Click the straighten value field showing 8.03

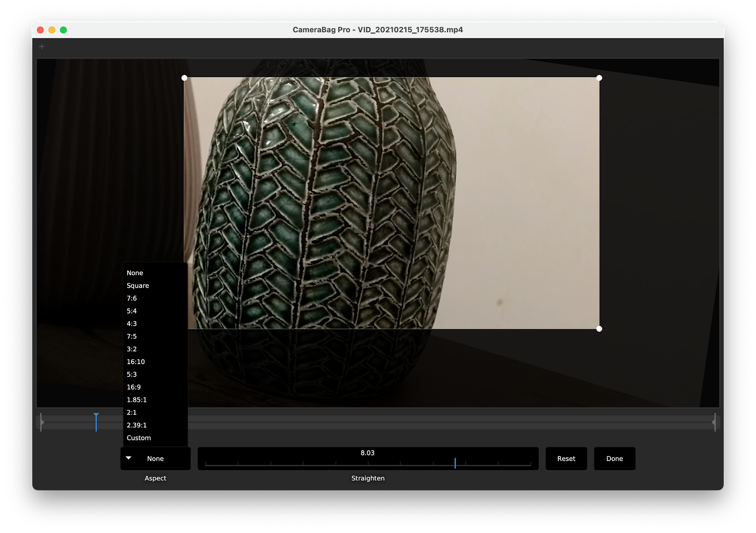click(x=367, y=453)
